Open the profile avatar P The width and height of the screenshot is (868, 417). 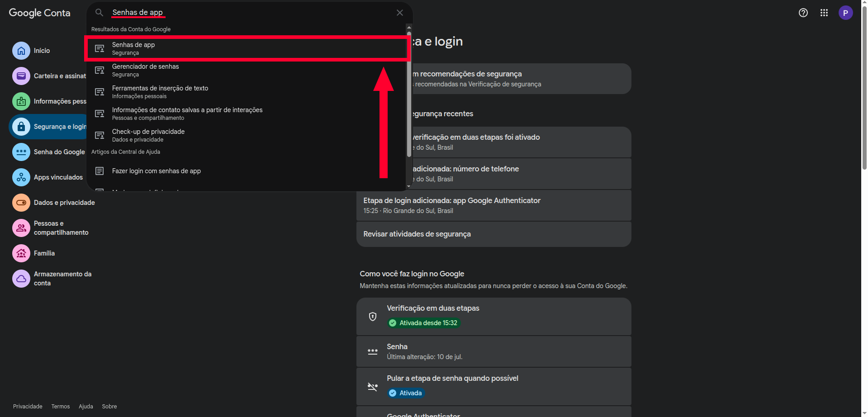[845, 13]
